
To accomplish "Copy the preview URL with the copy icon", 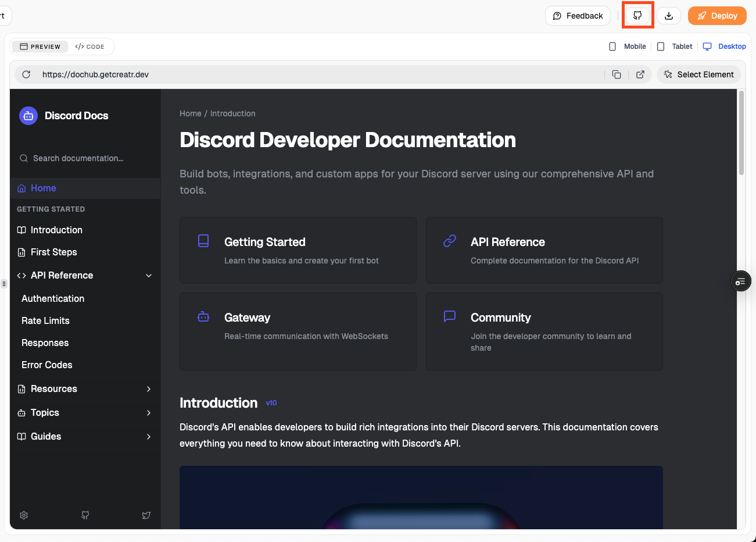I will tap(617, 74).
